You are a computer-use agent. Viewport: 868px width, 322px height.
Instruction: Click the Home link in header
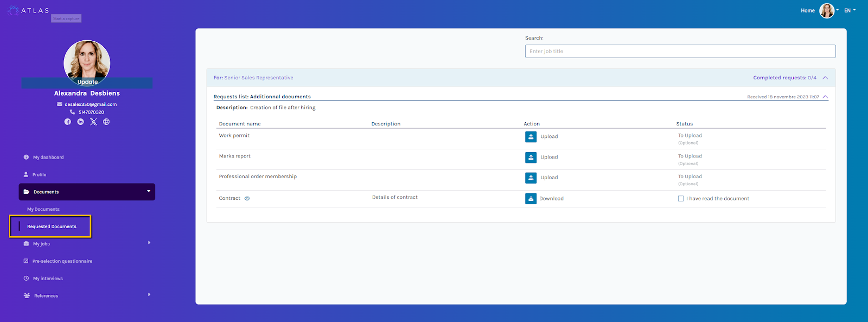pyautogui.click(x=808, y=11)
